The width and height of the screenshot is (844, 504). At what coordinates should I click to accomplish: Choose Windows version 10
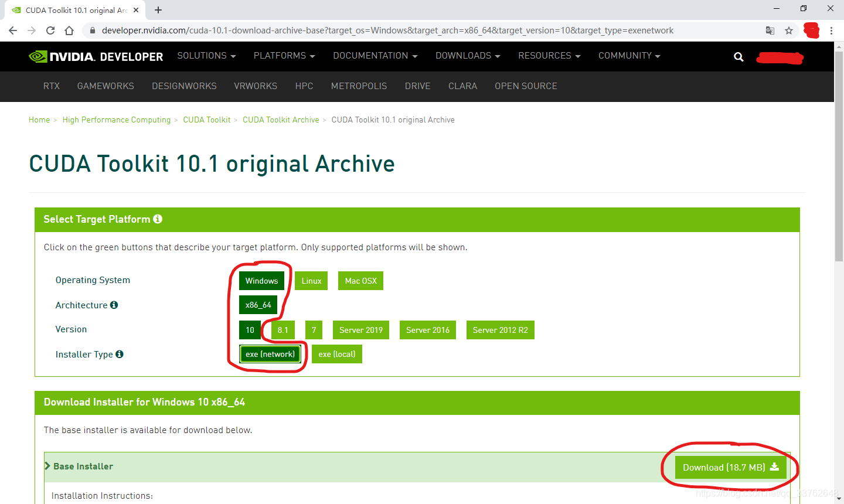[x=250, y=330]
